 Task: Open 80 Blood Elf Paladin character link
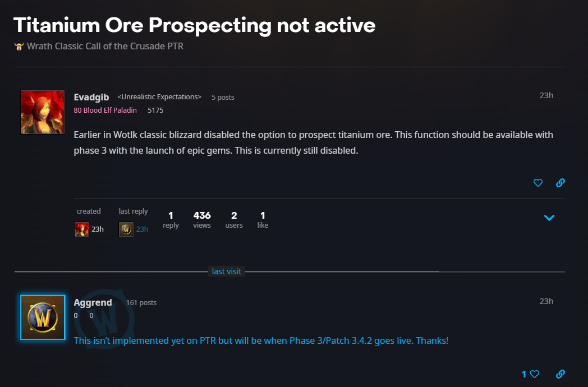pos(105,110)
